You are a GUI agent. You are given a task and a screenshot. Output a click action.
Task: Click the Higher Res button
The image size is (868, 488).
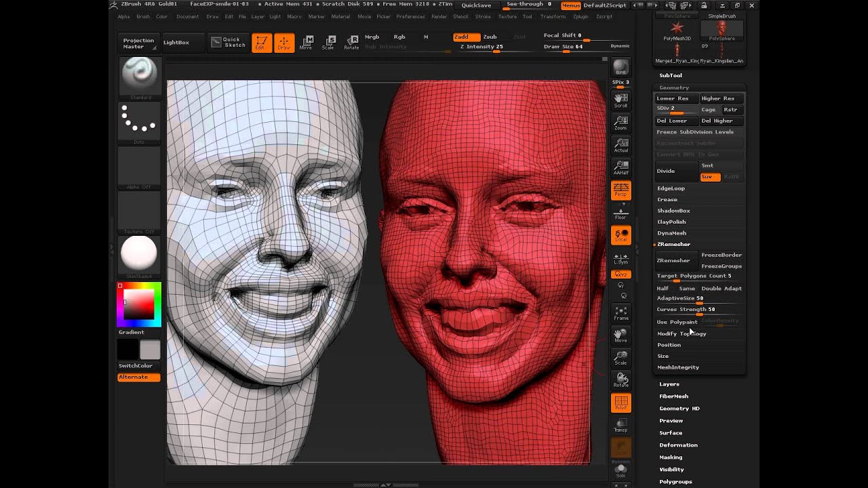722,98
